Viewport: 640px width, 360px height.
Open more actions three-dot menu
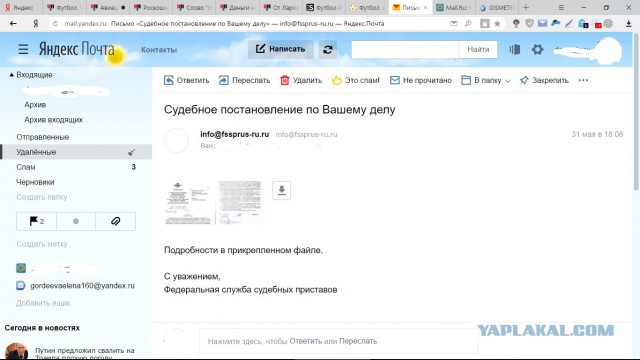(x=583, y=80)
